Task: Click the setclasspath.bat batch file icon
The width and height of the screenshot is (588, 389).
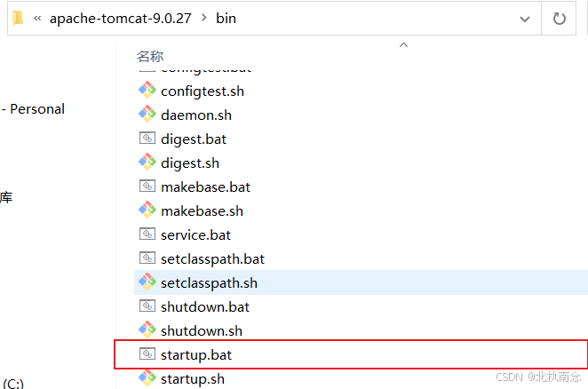Action: [147, 258]
